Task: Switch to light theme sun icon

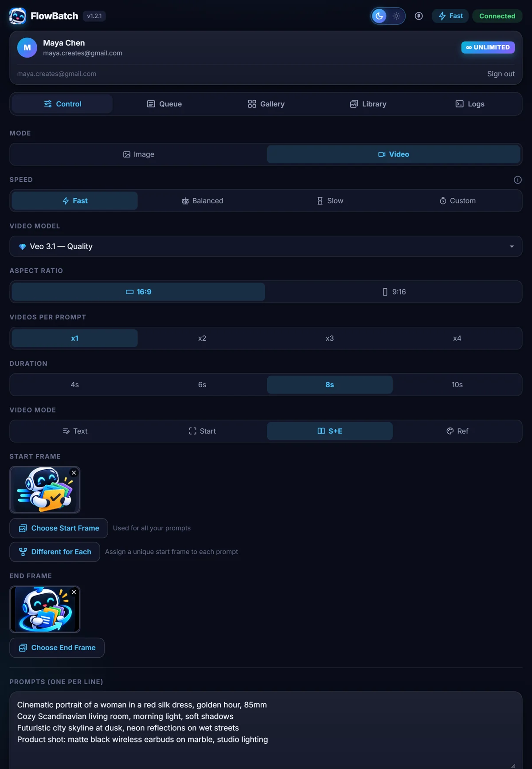Action: click(x=396, y=16)
